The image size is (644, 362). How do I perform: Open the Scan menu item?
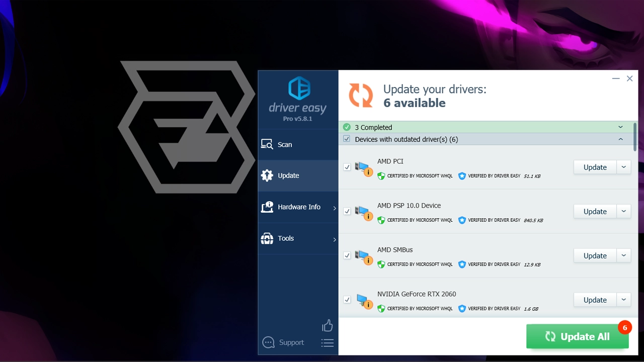[298, 144]
